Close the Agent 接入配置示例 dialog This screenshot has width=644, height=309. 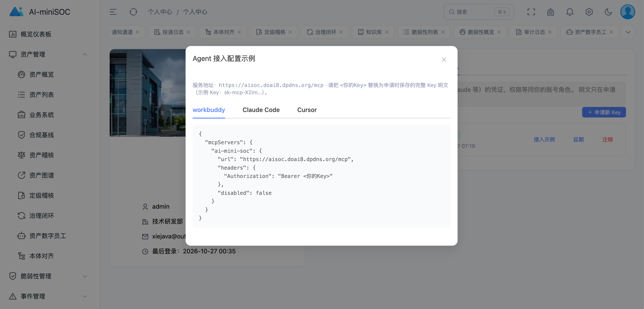click(444, 60)
